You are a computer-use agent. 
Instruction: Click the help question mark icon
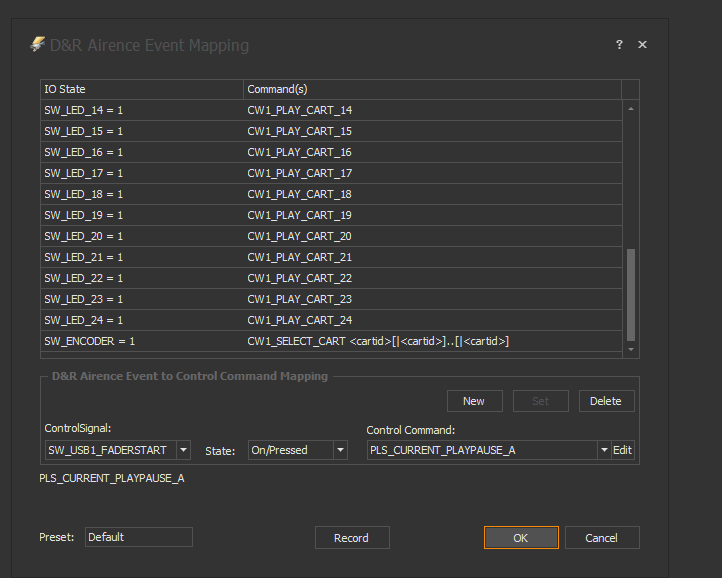[x=619, y=45]
